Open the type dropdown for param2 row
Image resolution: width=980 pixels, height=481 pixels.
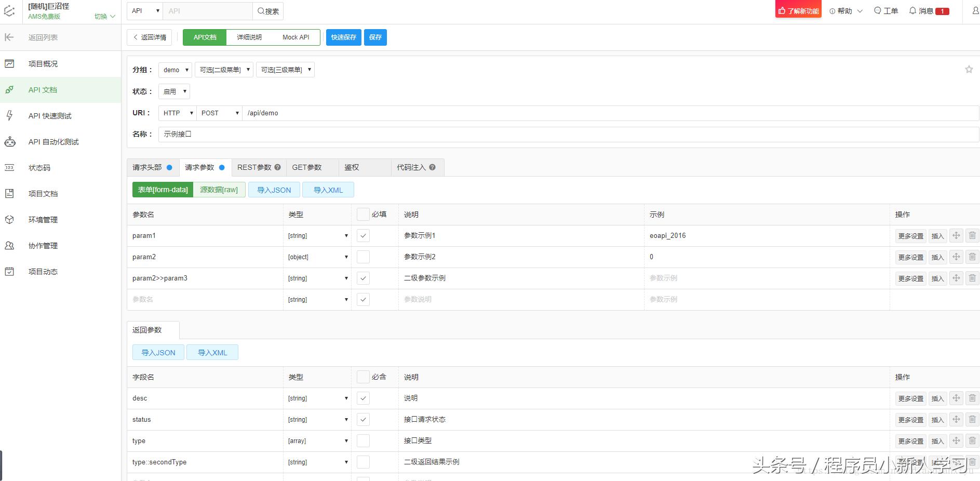pyautogui.click(x=317, y=257)
